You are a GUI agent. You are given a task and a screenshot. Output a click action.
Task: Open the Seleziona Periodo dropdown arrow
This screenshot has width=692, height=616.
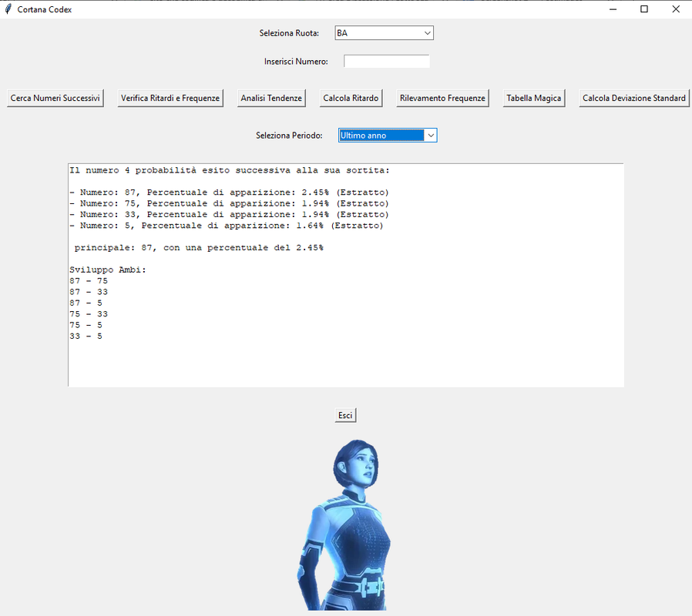[x=431, y=136]
